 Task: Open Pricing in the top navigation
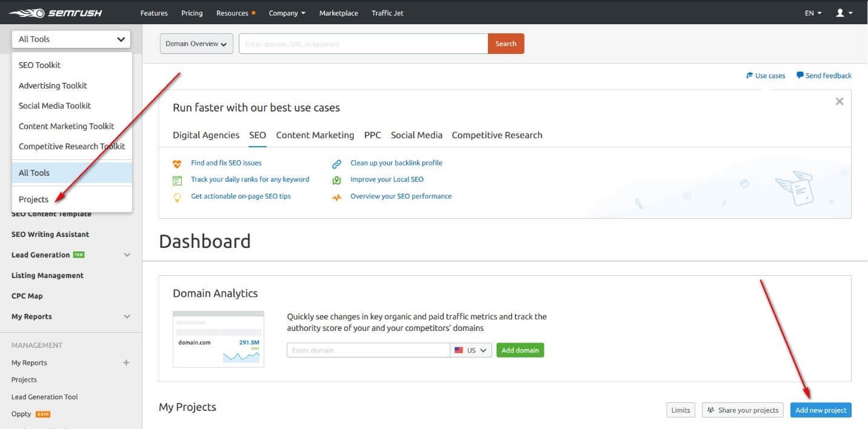pyautogui.click(x=192, y=13)
